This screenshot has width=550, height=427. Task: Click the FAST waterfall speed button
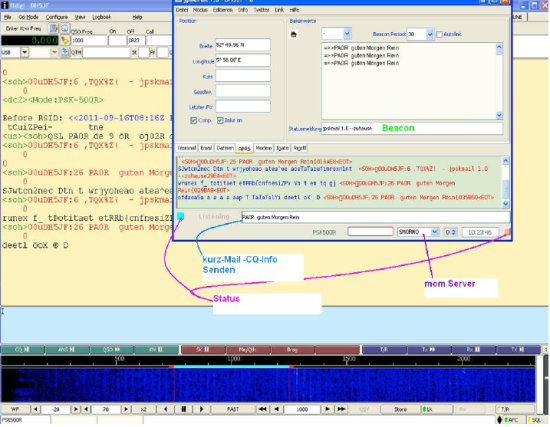[x=233, y=409]
